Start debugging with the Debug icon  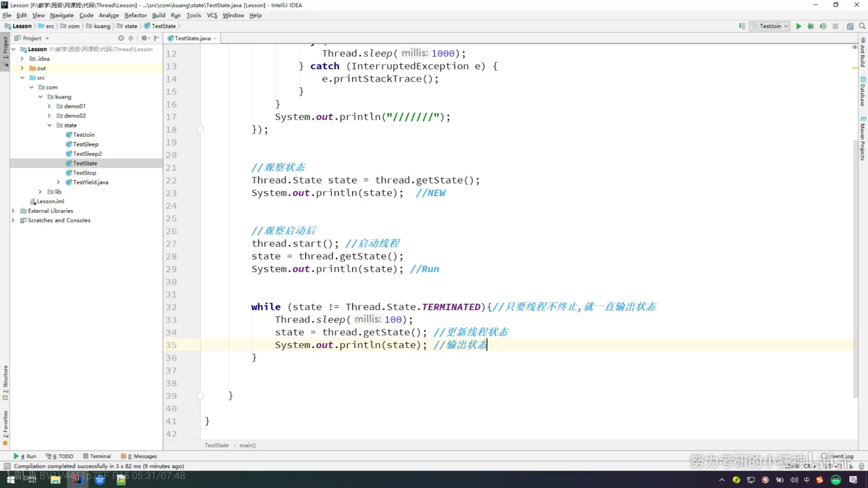click(811, 26)
